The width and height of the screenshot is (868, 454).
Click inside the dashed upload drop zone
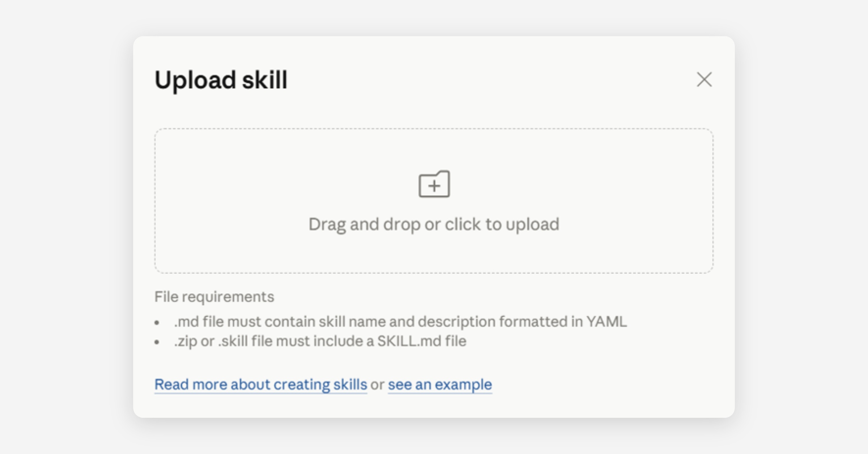pos(434,201)
